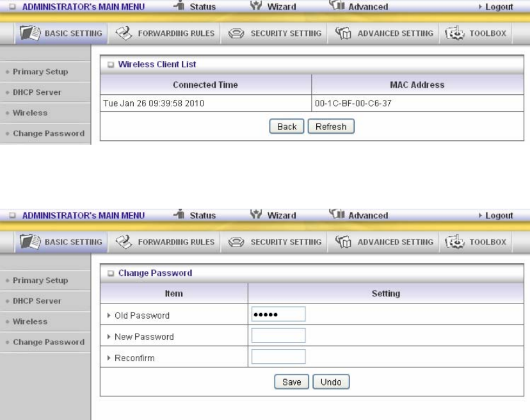Refresh the Wireless Client List
This screenshot has height=420, width=530.
[x=331, y=127]
